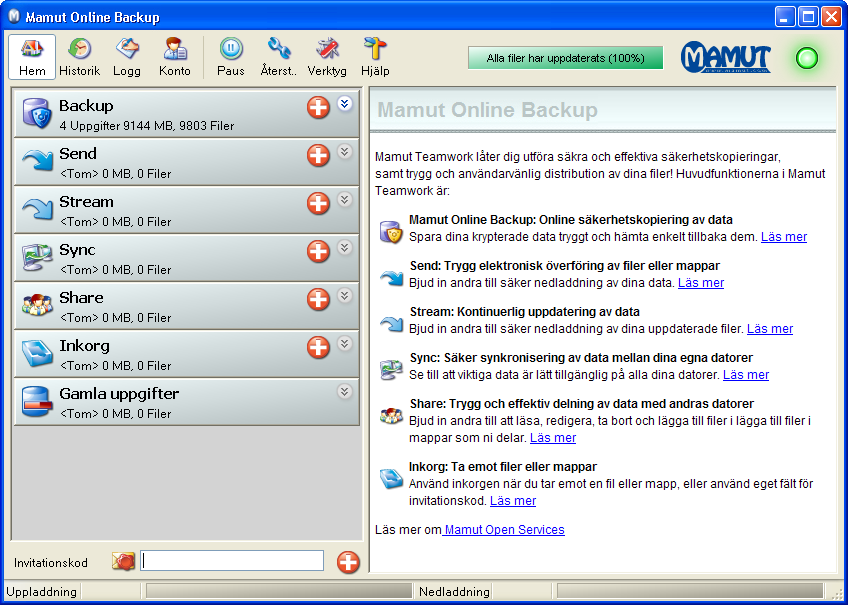Viewport: 848px width, 605px height.
Task: Click the Online Backup icon in description pane
Action: tap(391, 231)
